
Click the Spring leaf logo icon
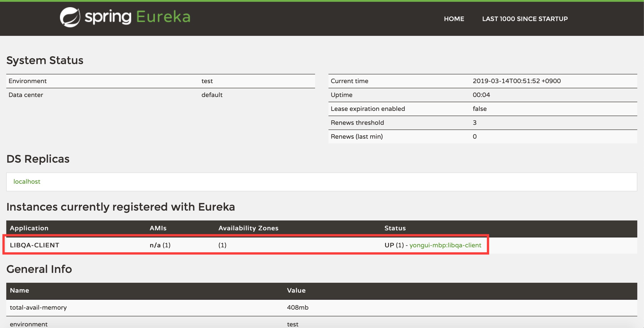coord(70,17)
